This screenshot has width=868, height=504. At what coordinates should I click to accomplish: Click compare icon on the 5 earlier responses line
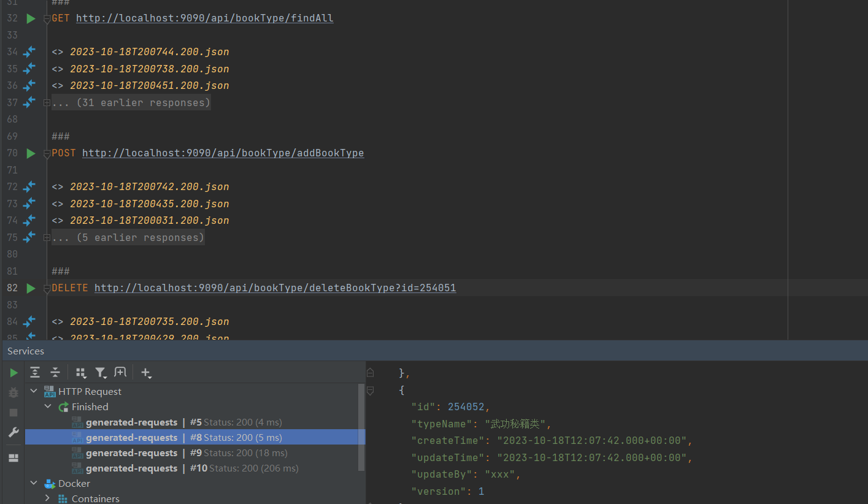click(x=29, y=237)
